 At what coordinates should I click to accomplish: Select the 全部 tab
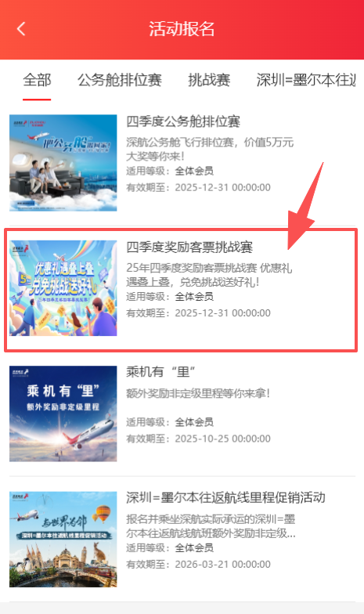tap(37, 80)
